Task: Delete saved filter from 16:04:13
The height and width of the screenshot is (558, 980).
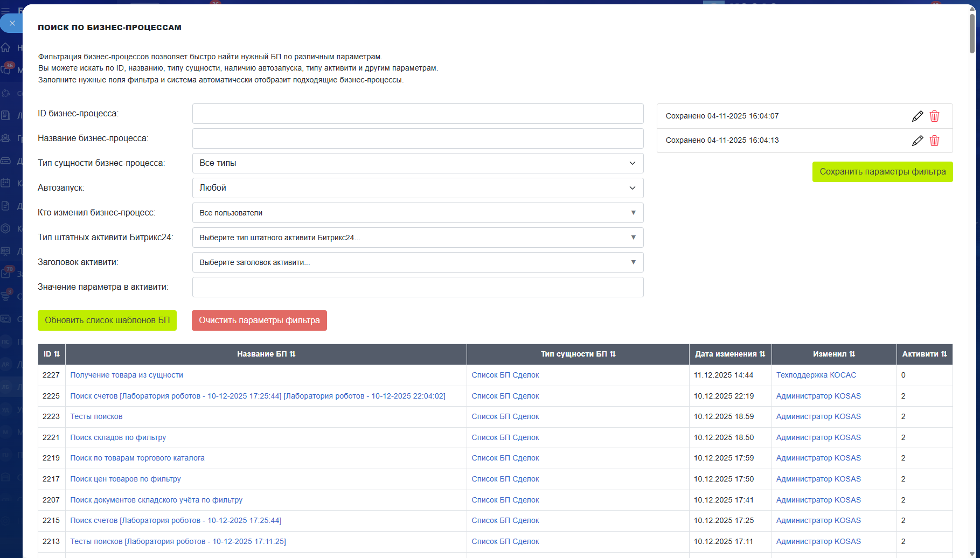Action: (934, 141)
